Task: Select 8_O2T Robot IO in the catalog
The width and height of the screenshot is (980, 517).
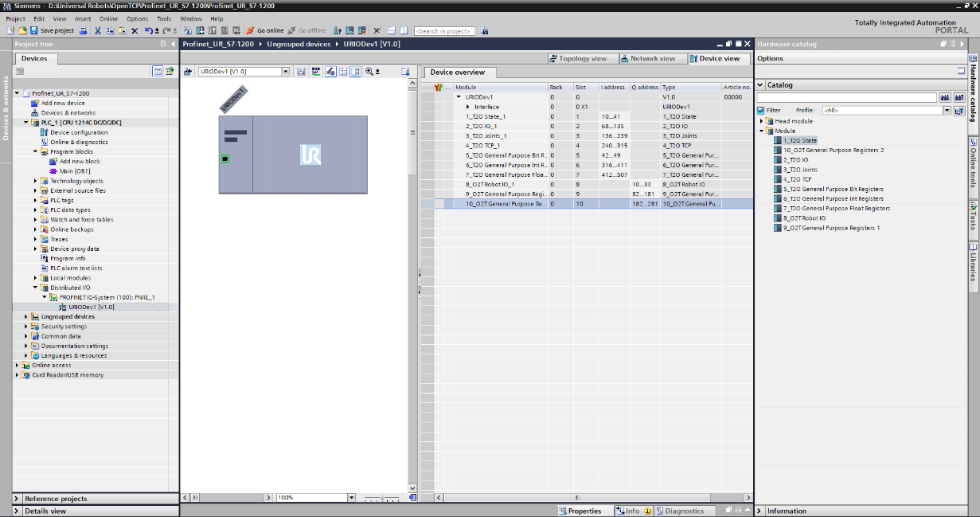Action: (x=804, y=218)
